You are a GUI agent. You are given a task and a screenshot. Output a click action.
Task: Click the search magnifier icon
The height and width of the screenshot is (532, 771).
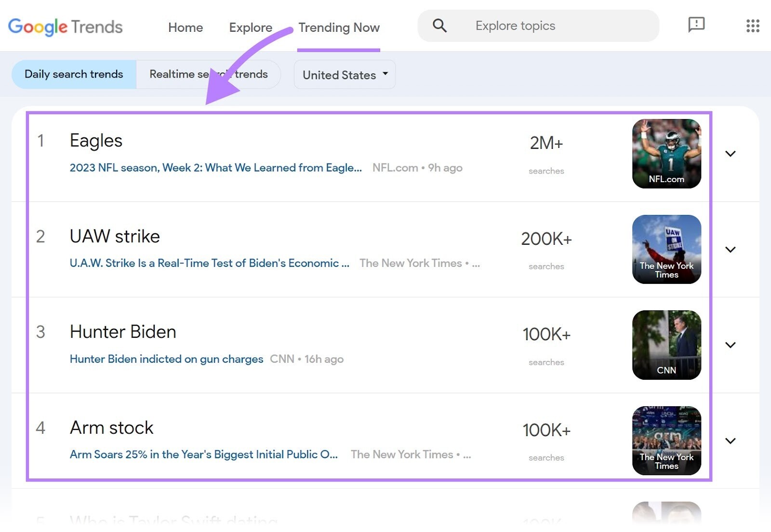pos(439,26)
